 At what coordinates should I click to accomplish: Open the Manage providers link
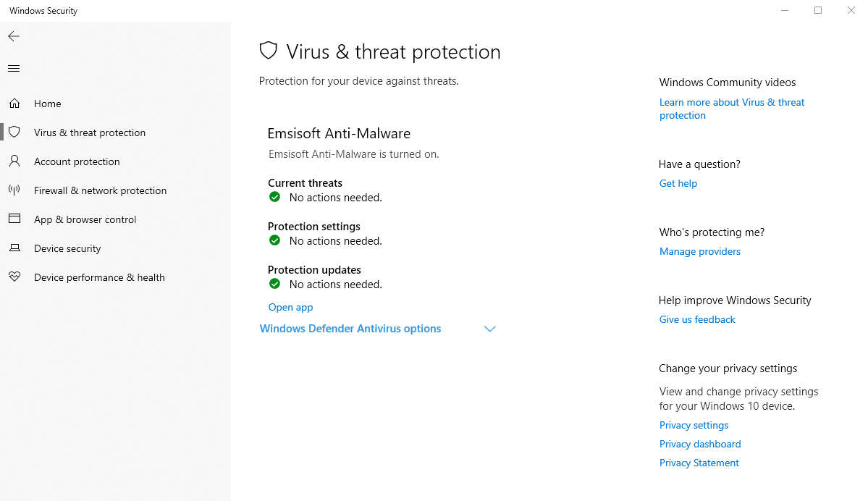[x=699, y=251]
